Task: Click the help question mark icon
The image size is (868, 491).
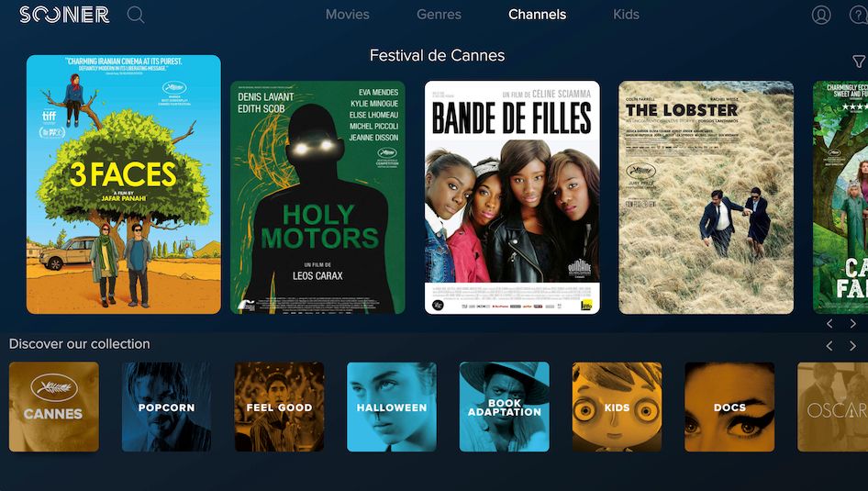Action: [859, 15]
